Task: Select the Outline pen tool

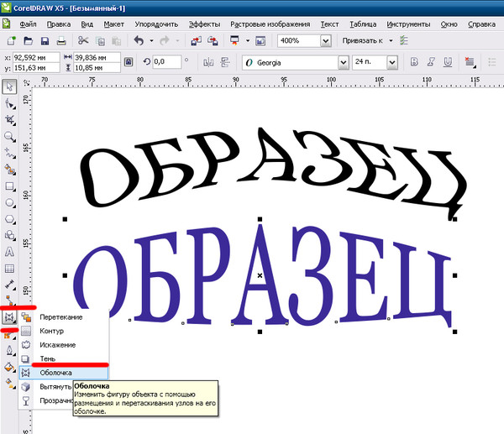Action: coord(9,350)
